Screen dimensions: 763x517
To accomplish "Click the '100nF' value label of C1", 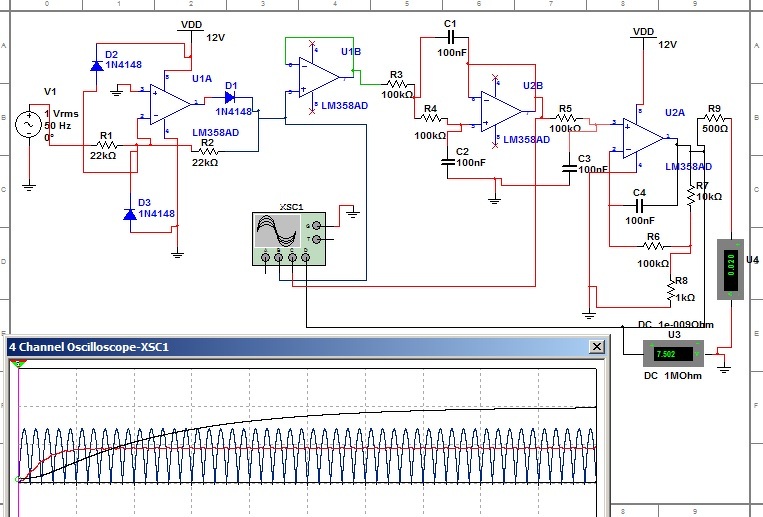I will coord(452,52).
